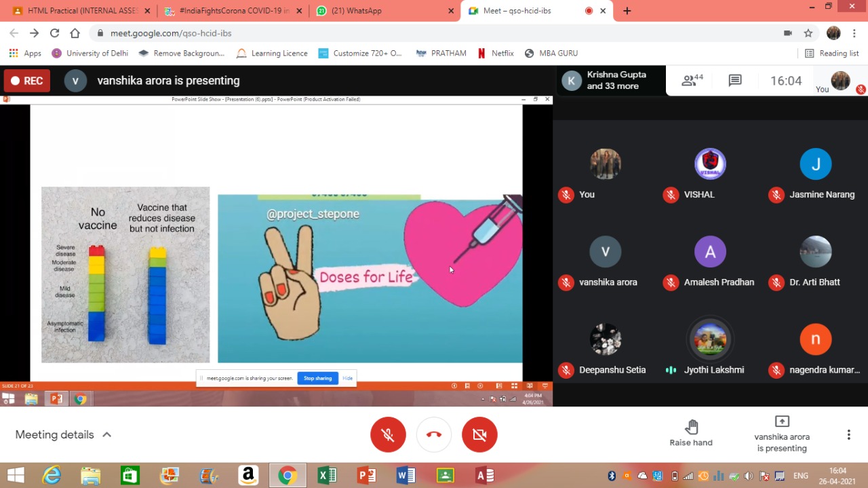Unmute the microphone

388,434
